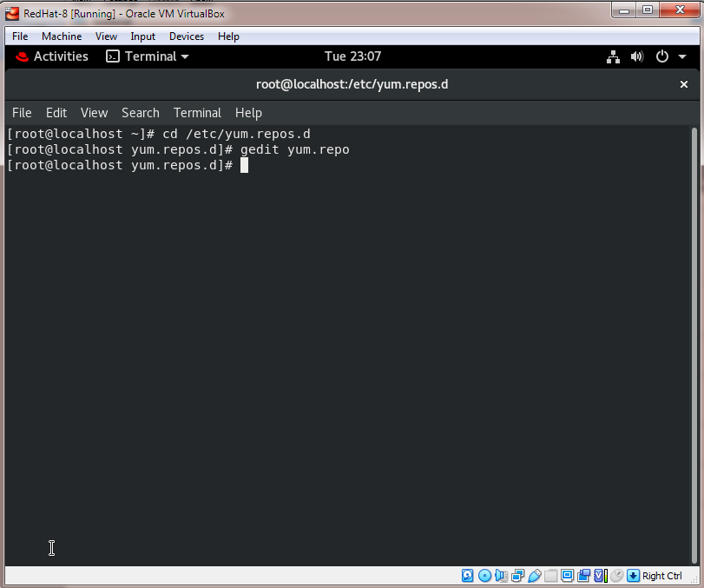Open the Terminal application dropdown in top bar
The width and height of the screenshot is (704, 588).
[x=149, y=56]
